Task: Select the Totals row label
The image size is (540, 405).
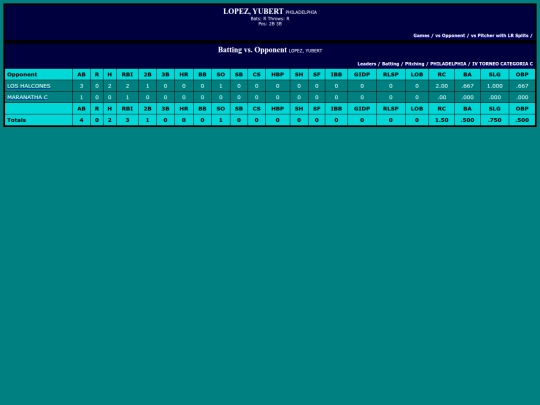Action: pyautogui.click(x=17, y=120)
